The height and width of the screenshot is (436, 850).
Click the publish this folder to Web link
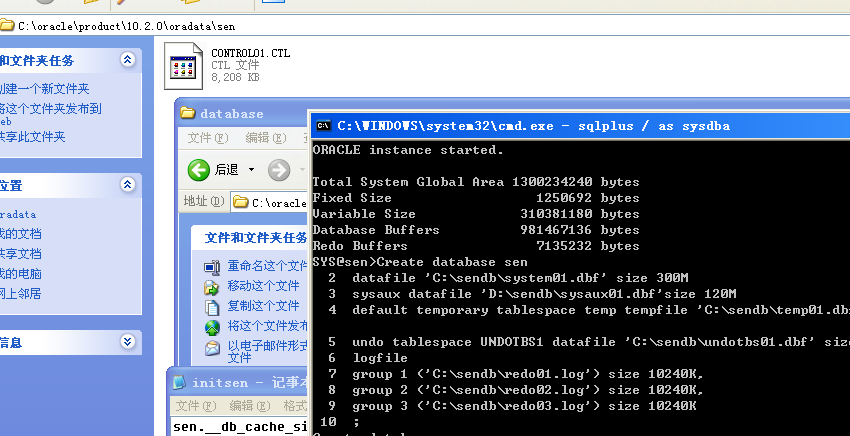pyautogui.click(x=50, y=114)
